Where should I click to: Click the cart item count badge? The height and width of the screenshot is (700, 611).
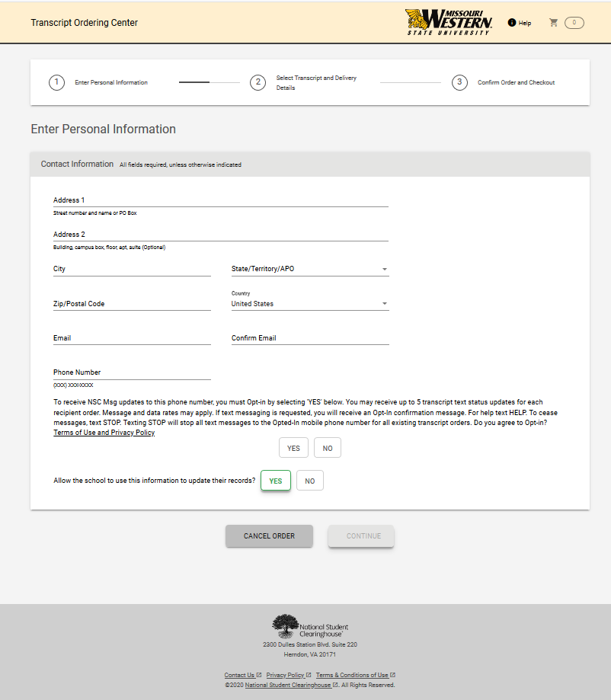574,23
